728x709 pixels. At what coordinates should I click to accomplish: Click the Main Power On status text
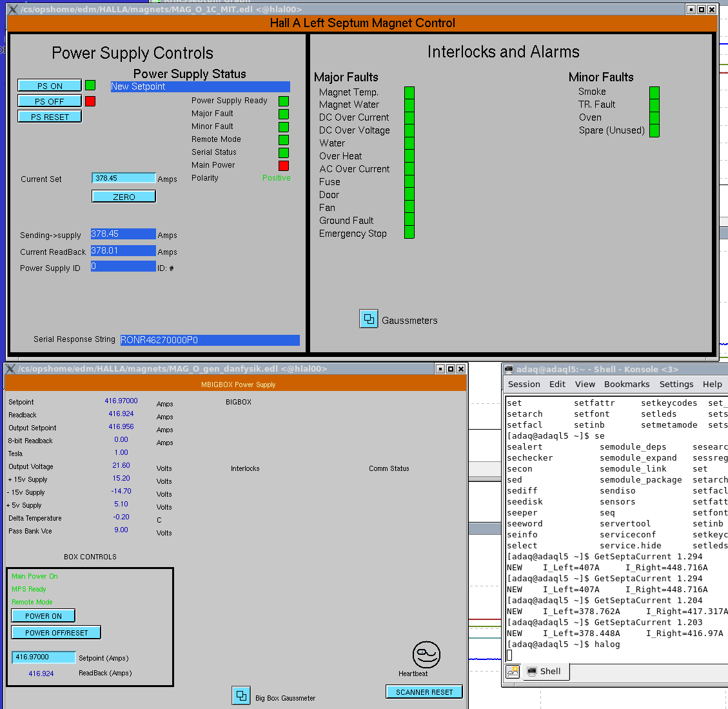[x=35, y=576]
